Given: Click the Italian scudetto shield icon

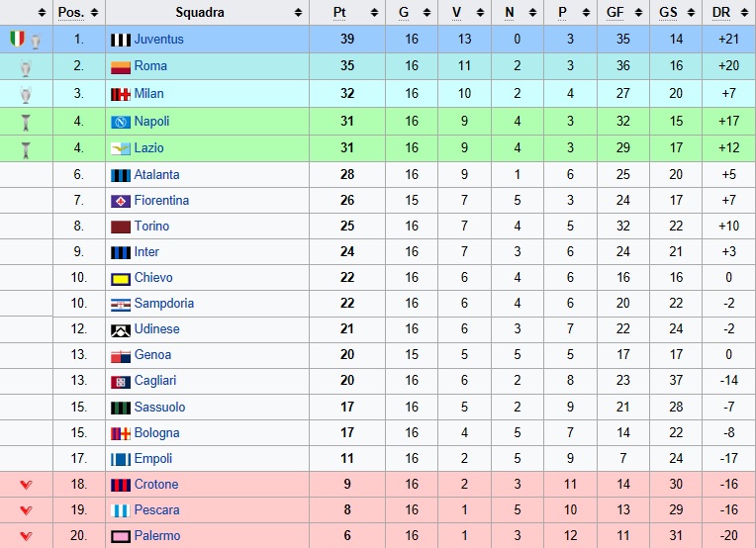Looking at the screenshot, I should [x=18, y=39].
